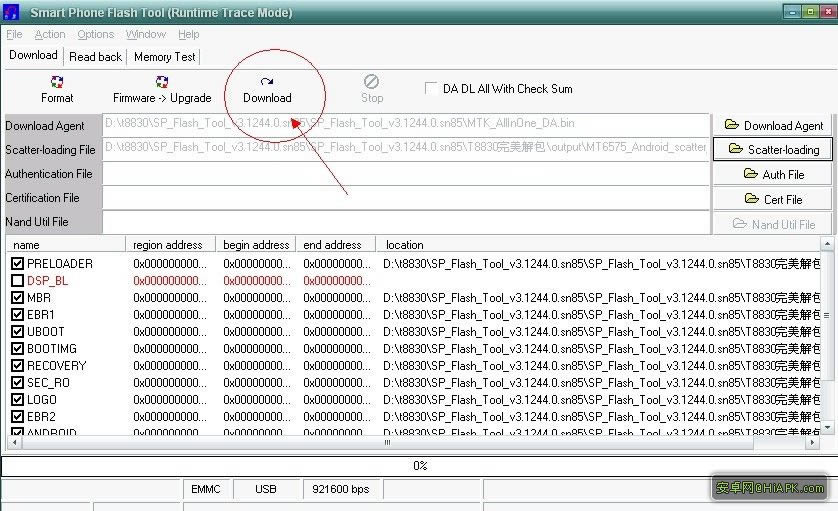Open the Auth File browser
The width and height of the screenshot is (838, 511).
tap(773, 174)
